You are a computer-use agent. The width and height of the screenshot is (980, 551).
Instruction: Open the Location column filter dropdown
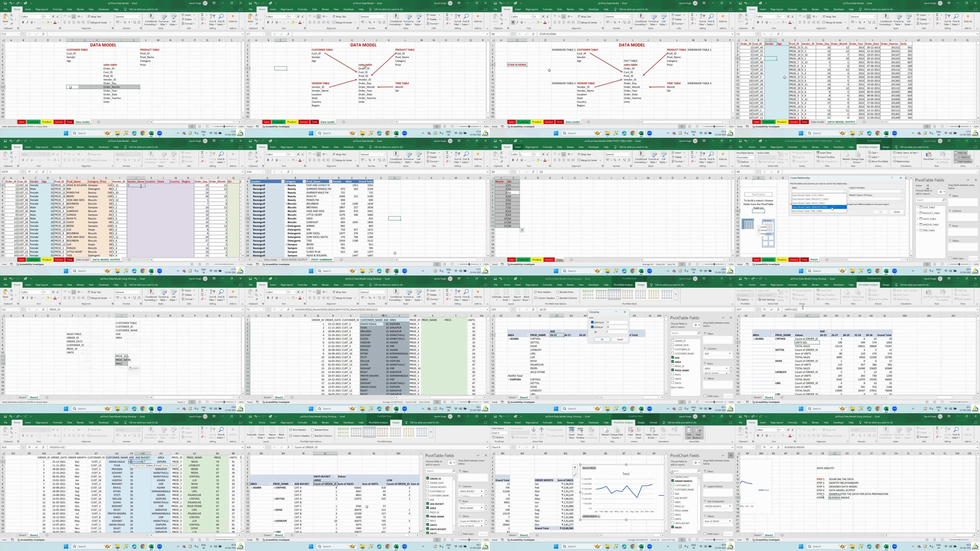(283, 182)
